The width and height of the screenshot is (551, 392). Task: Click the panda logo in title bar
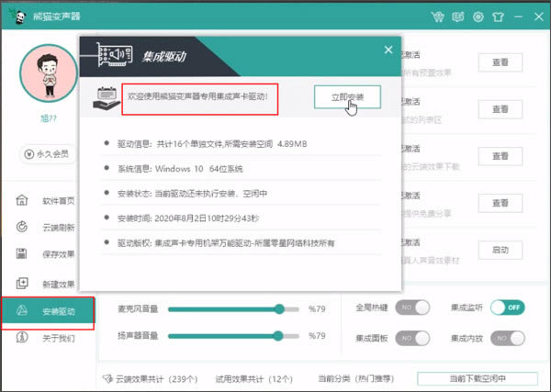coord(18,17)
